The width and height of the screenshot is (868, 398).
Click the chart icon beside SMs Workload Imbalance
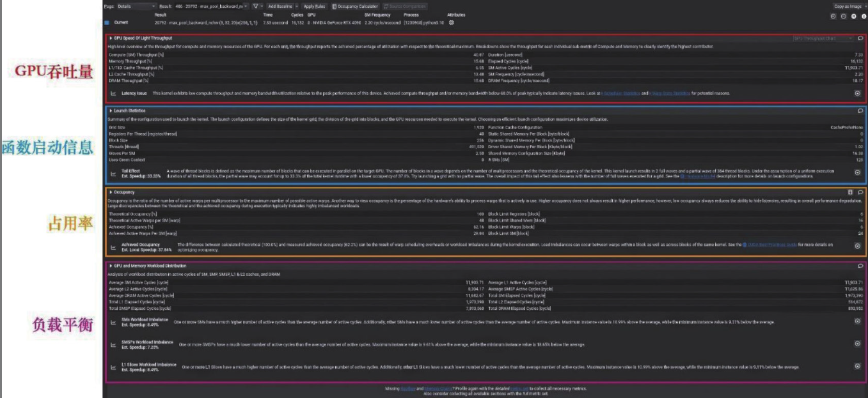click(x=113, y=322)
